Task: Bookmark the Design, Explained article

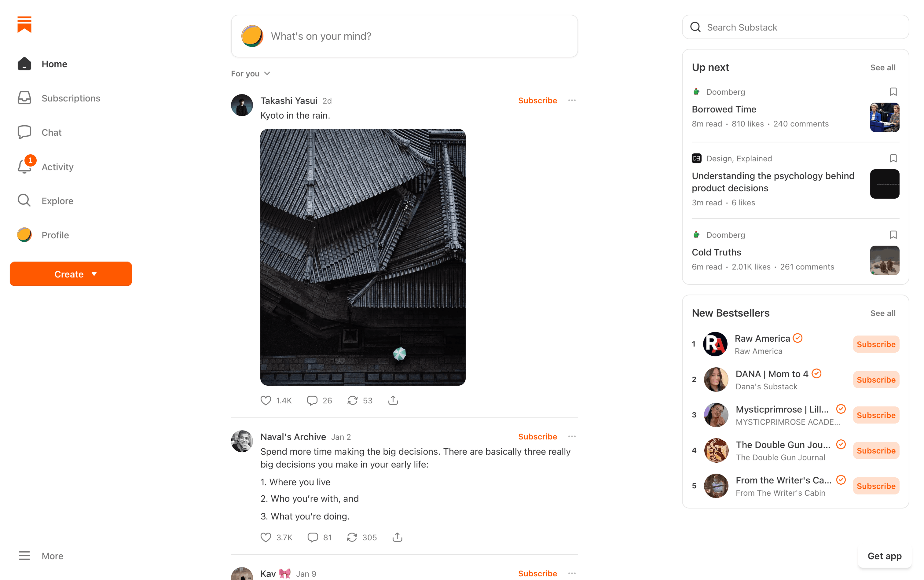Action: tap(893, 158)
